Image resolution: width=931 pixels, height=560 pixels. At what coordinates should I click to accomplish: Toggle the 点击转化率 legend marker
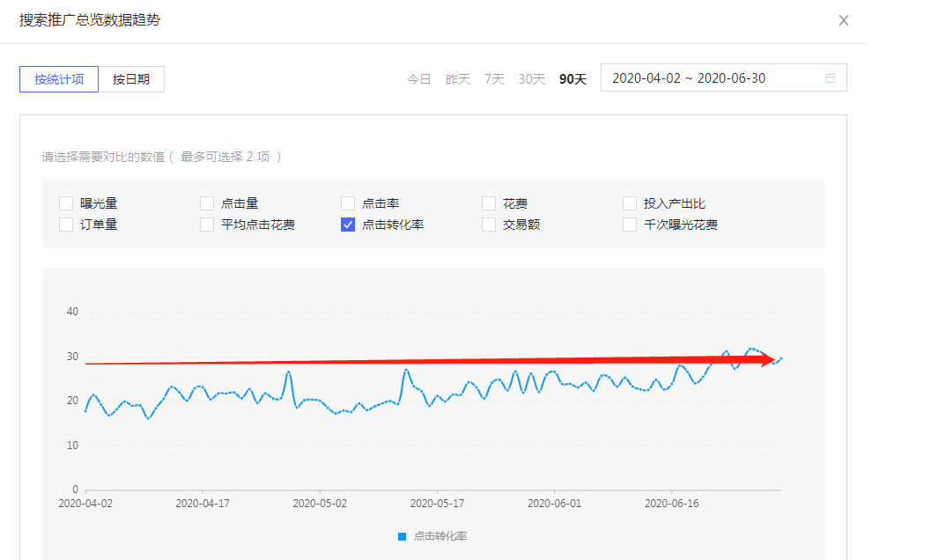click(x=402, y=536)
